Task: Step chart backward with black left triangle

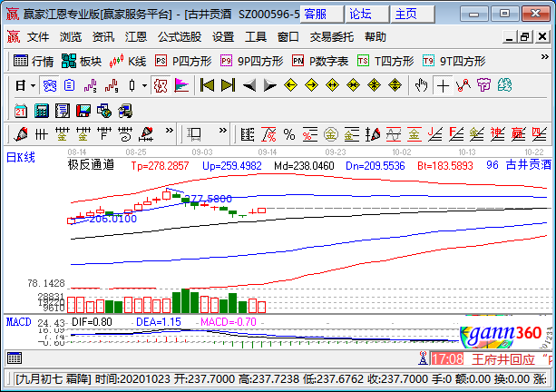Action: point(249,85)
